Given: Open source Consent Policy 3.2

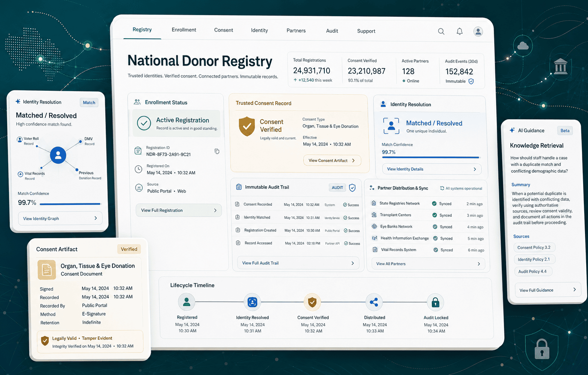Looking at the screenshot, I should point(534,247).
